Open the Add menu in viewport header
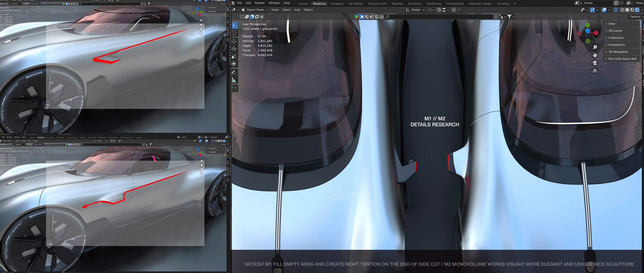The width and height of the screenshot is (644, 273). pos(297,10)
